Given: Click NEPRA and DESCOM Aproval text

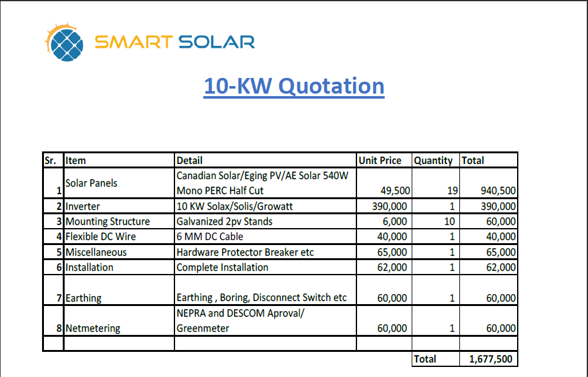Looking at the screenshot, I should (240, 313).
